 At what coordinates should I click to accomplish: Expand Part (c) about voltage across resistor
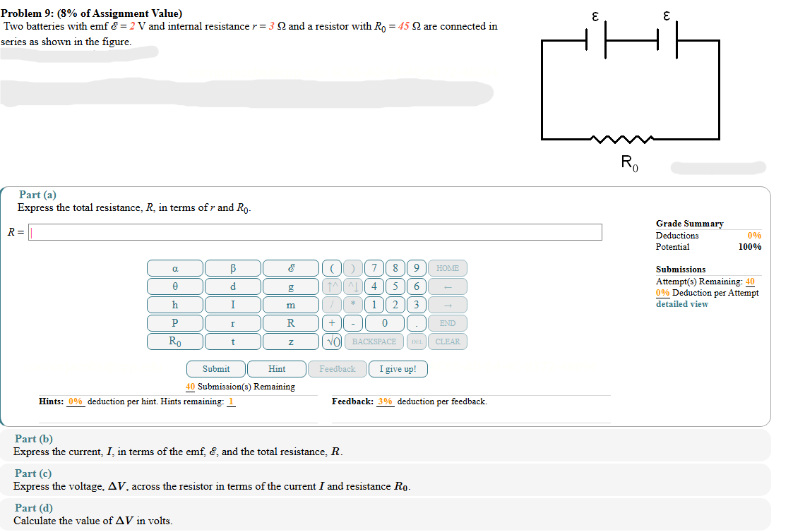coord(33,473)
